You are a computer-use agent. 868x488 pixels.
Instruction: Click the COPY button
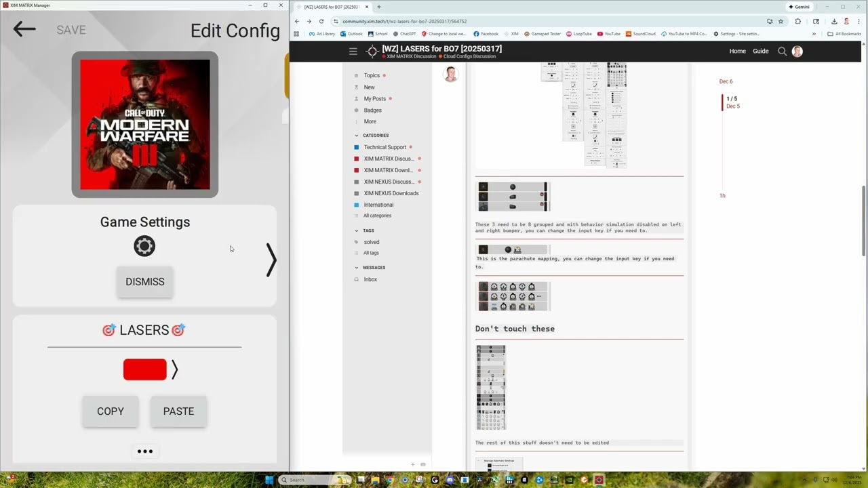[x=111, y=411]
